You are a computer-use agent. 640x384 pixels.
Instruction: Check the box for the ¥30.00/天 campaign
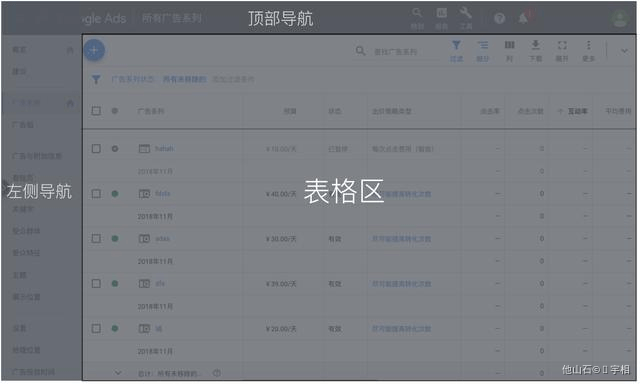point(96,238)
